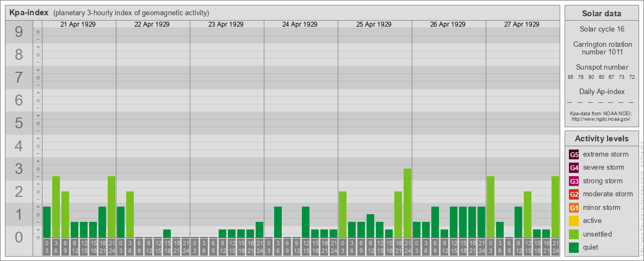Screen dimensions: 644x261
Task: Click the 25 Apr 1929 date header
Action: (374, 24)
